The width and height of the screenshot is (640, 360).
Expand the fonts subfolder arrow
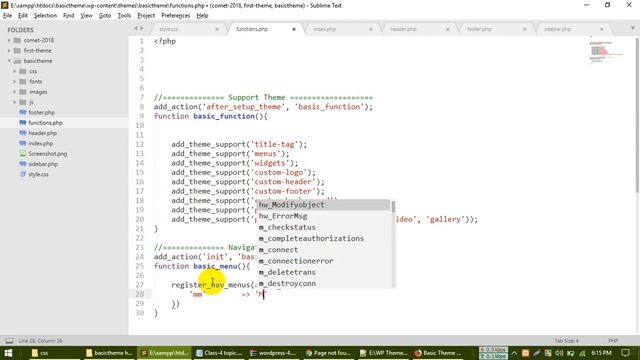[15, 81]
